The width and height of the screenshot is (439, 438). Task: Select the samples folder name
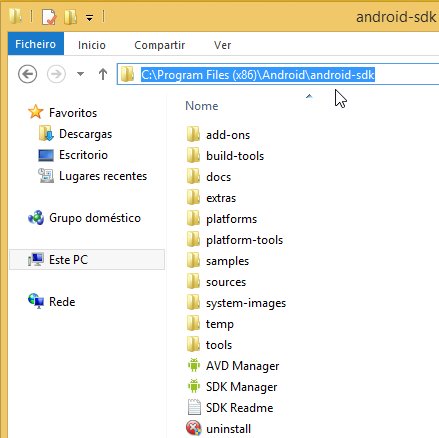click(227, 261)
